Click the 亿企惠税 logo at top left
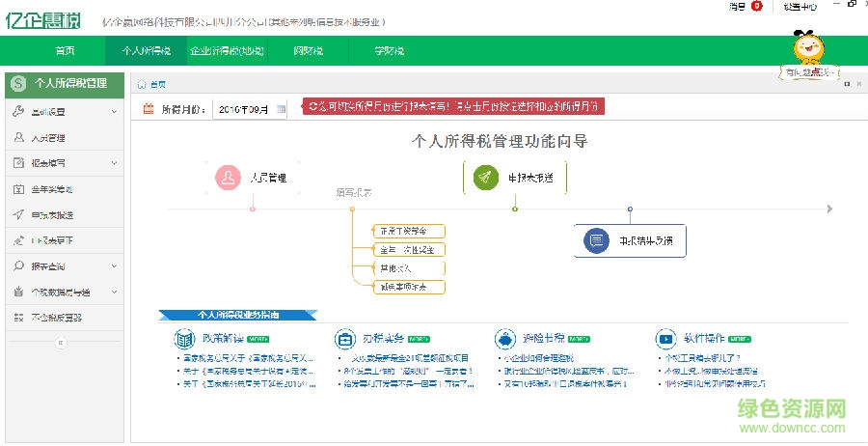 click(x=42, y=20)
